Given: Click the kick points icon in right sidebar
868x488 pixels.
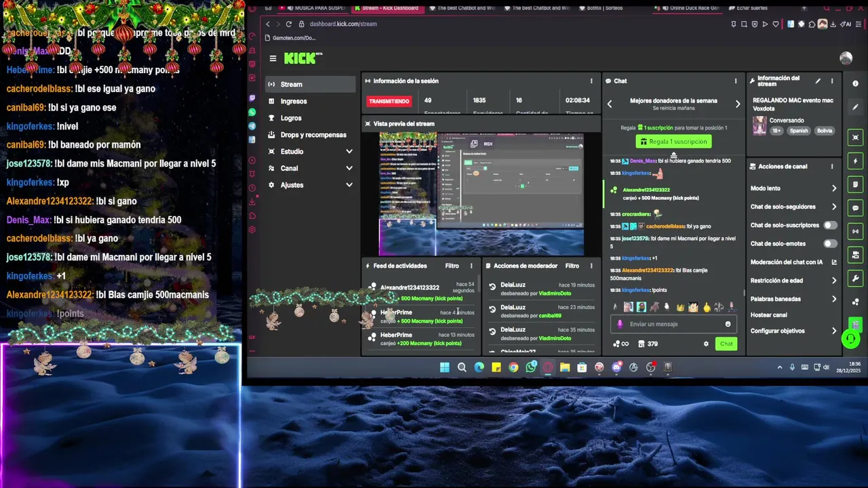Looking at the screenshot, I should point(855,302).
